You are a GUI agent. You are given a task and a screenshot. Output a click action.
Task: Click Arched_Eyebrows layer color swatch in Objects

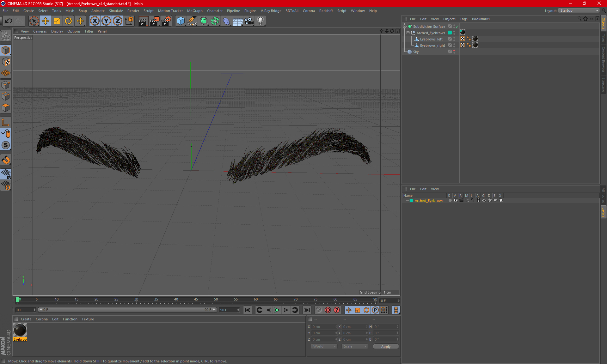(450, 33)
